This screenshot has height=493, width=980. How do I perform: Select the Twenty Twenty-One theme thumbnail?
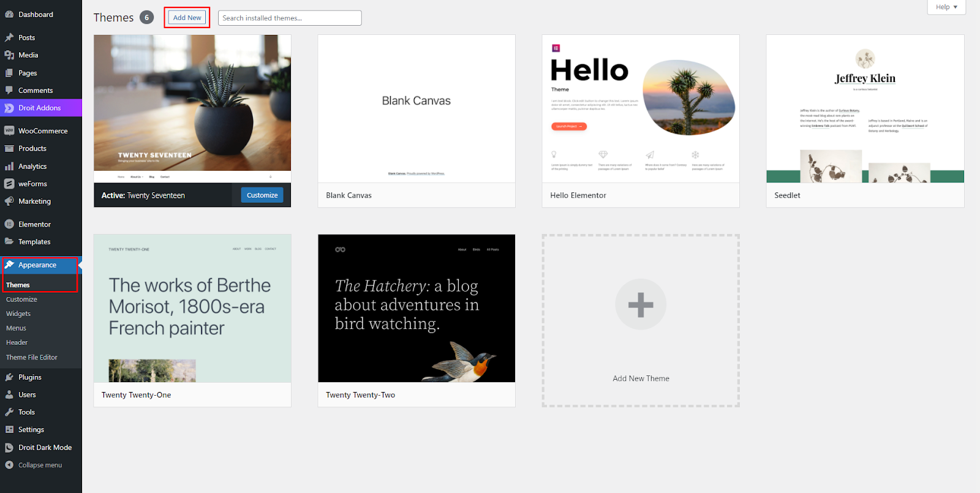[192, 309]
